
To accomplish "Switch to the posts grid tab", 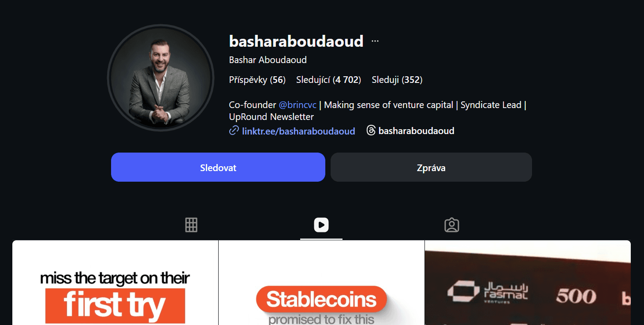I will pyautogui.click(x=191, y=225).
